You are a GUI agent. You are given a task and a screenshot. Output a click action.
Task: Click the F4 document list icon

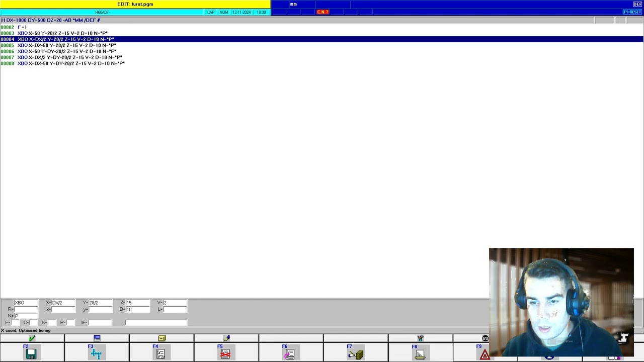pyautogui.click(x=160, y=354)
